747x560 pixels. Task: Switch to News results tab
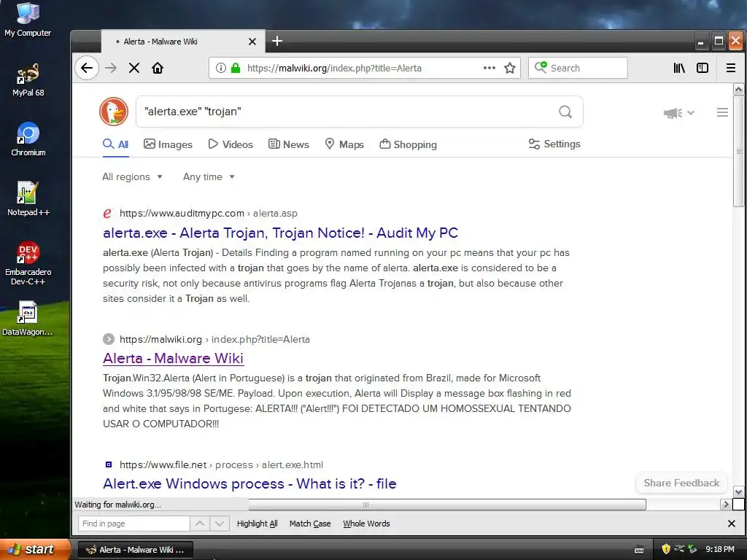289,144
